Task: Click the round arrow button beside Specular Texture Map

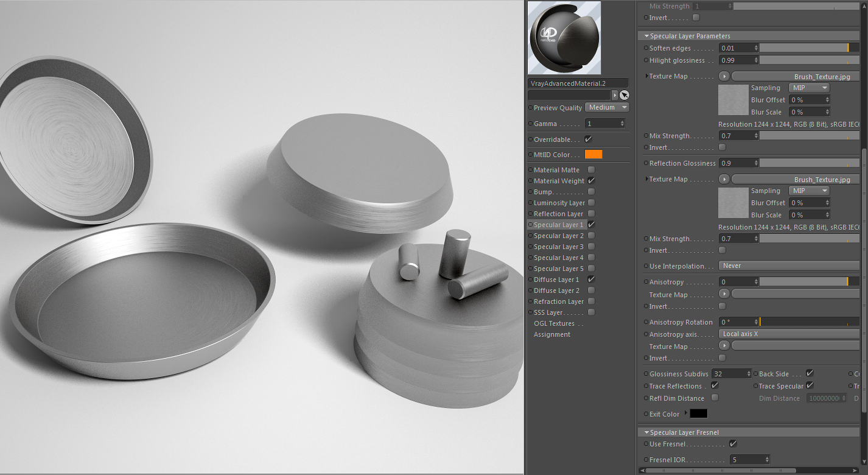Action: coord(724,77)
